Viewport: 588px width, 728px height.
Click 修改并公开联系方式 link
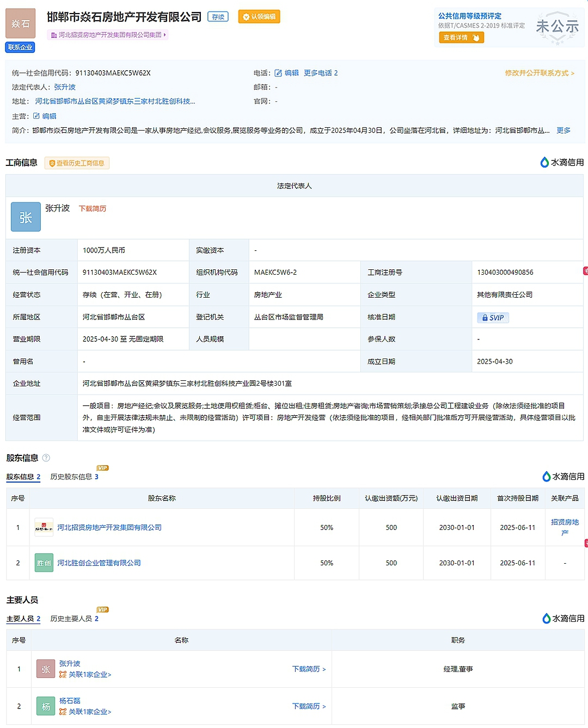click(x=540, y=73)
